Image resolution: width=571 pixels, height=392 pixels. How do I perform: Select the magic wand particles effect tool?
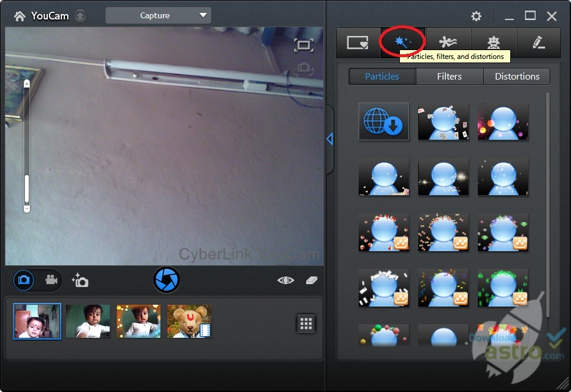tap(403, 42)
